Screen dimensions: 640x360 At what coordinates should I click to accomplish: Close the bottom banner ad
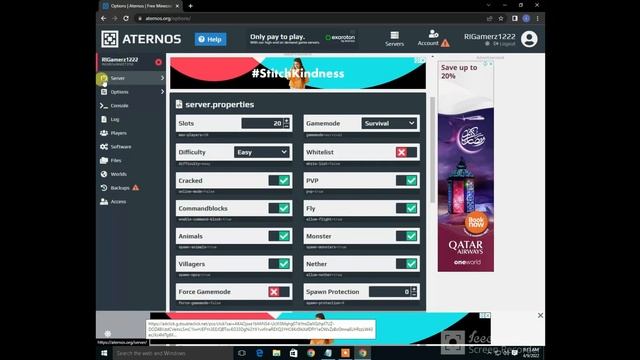[540, 316]
